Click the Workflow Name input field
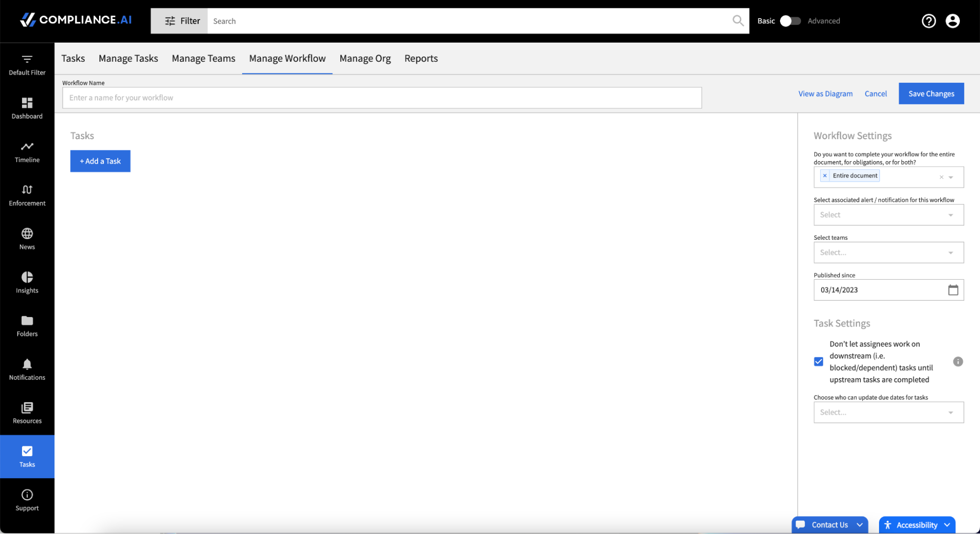980x534 pixels. [x=382, y=98]
